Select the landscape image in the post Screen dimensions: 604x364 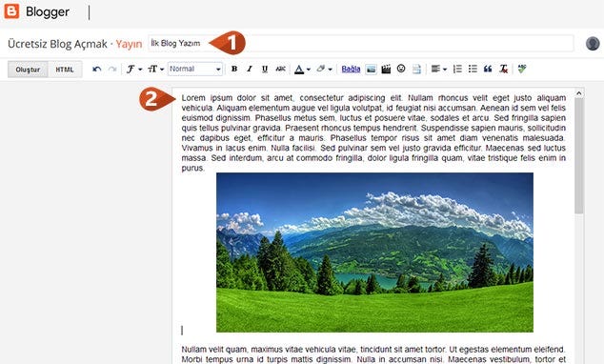pyautogui.click(x=374, y=253)
